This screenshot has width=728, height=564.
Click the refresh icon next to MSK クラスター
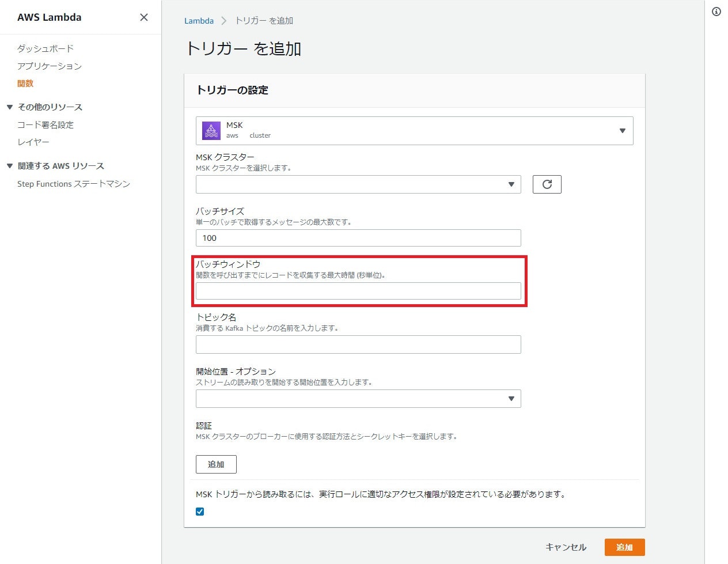(x=547, y=184)
